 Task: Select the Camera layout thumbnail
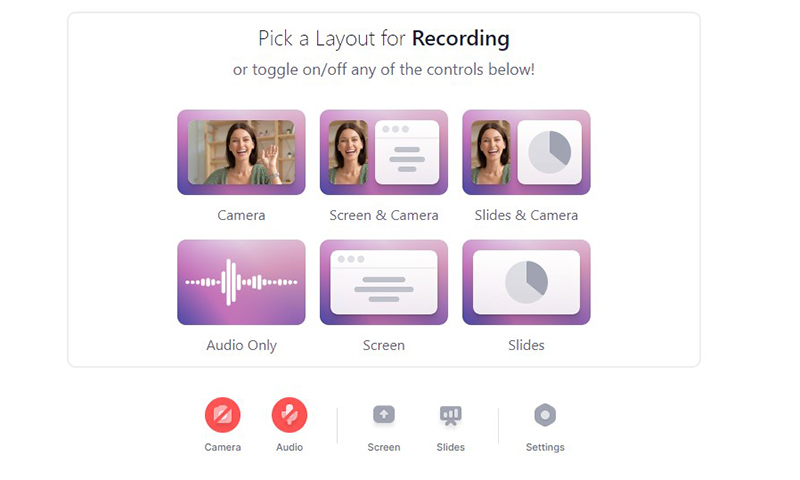click(x=241, y=152)
